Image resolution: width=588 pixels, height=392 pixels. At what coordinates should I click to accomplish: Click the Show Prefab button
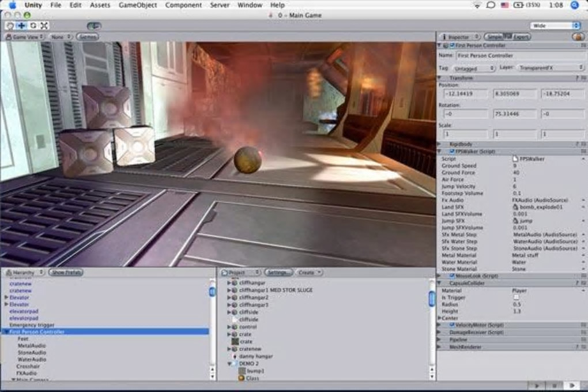pyautogui.click(x=66, y=272)
